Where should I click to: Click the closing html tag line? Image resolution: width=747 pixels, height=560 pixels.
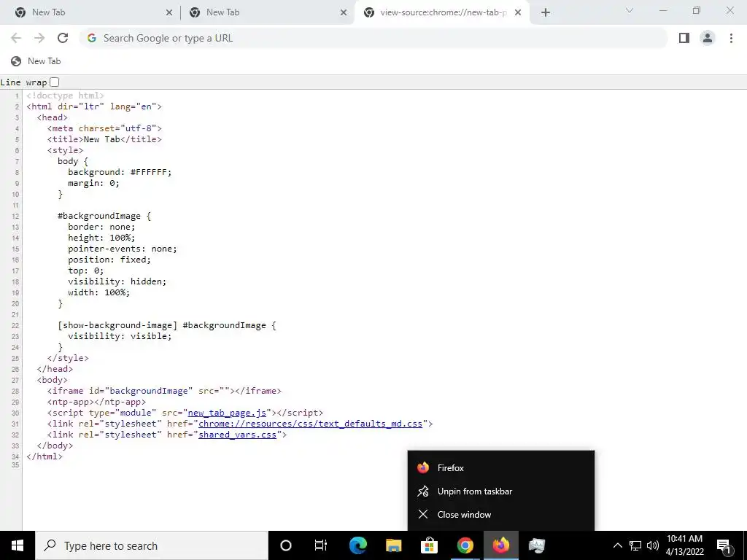point(44,456)
